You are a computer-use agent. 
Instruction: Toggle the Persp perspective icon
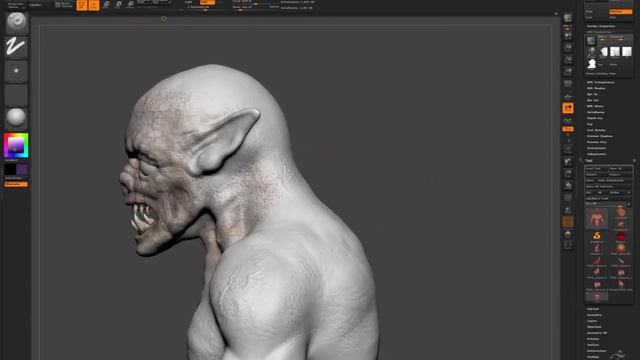click(568, 84)
